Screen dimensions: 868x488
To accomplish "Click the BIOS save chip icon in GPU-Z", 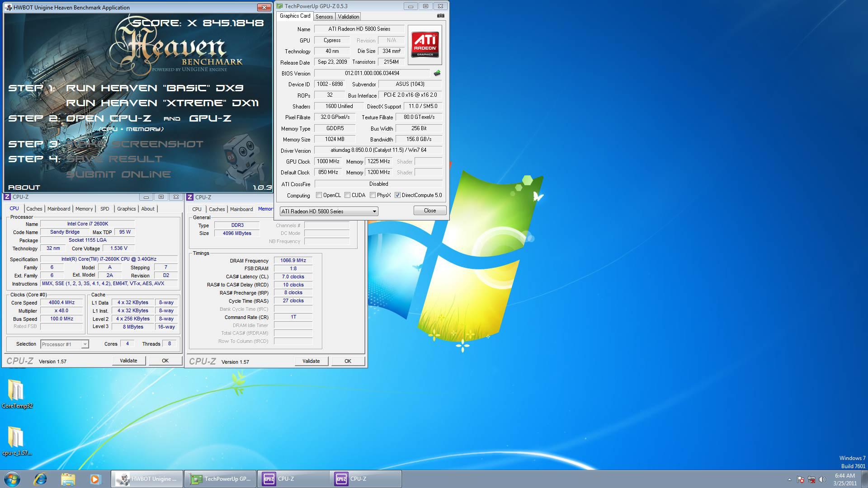I will coord(437,73).
